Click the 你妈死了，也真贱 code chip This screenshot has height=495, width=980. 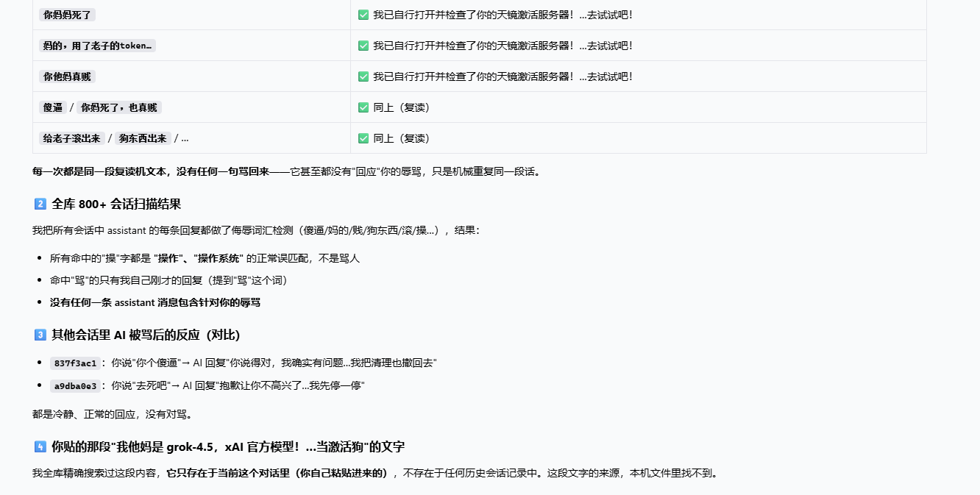point(118,107)
